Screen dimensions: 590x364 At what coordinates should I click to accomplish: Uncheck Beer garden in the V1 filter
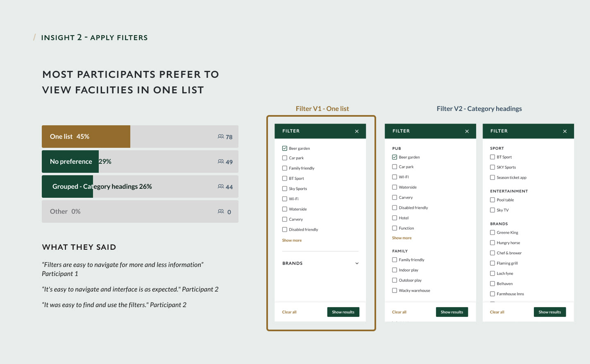(285, 148)
